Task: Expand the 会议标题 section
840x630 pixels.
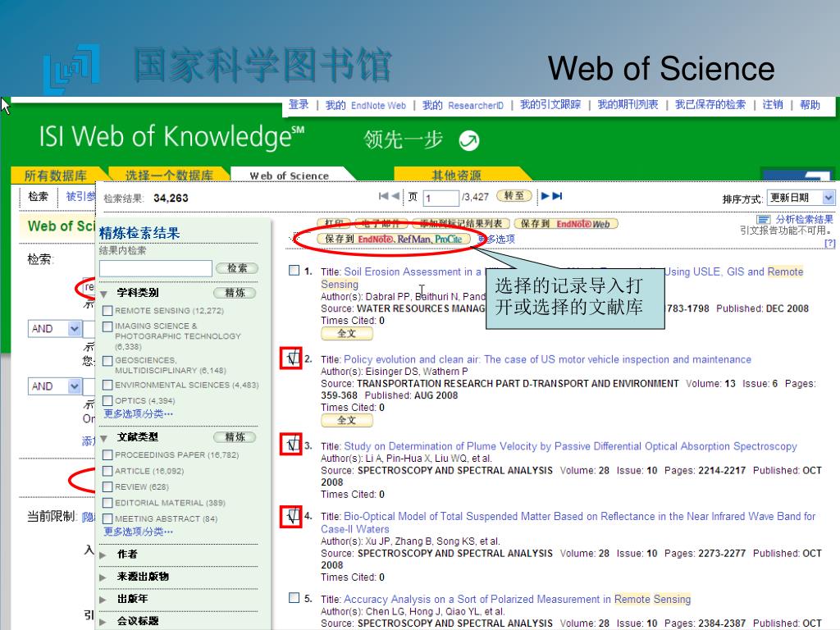Action: [x=103, y=622]
